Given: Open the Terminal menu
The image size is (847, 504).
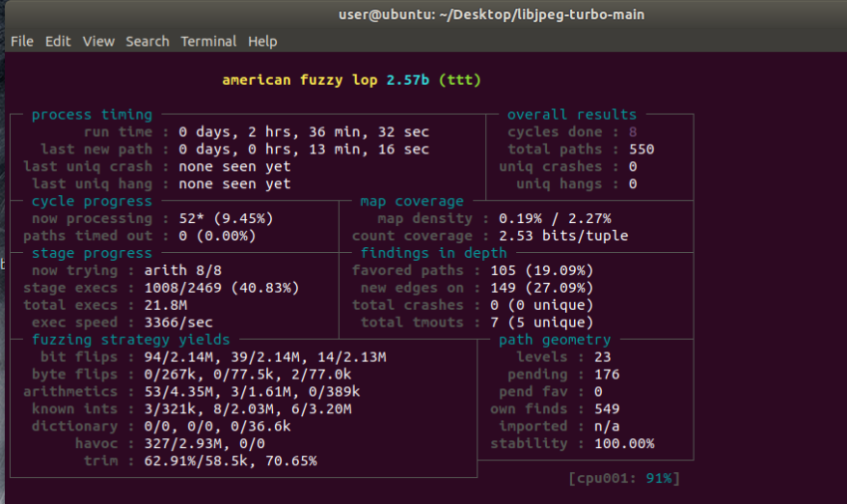Looking at the screenshot, I should 208,42.
